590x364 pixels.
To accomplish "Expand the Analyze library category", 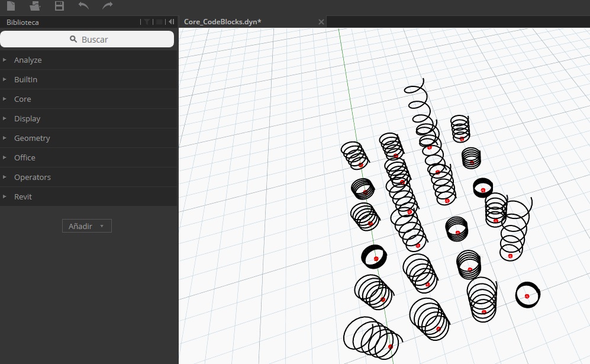I will pos(28,60).
